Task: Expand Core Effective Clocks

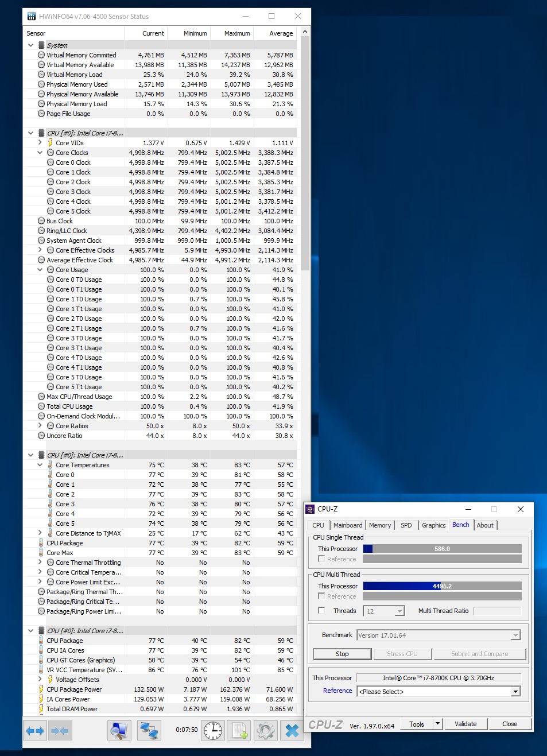Action: [40, 250]
